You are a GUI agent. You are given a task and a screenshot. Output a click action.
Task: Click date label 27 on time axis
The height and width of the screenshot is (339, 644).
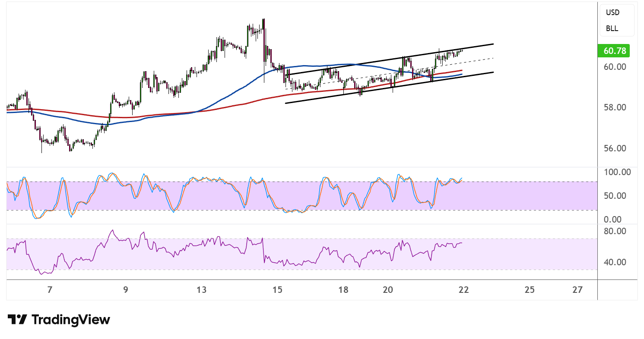(577, 290)
